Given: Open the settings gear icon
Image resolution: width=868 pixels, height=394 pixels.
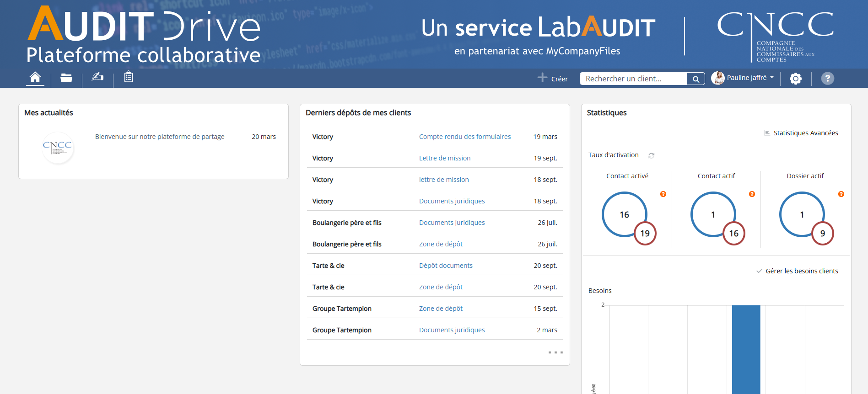Looking at the screenshot, I should coord(796,79).
